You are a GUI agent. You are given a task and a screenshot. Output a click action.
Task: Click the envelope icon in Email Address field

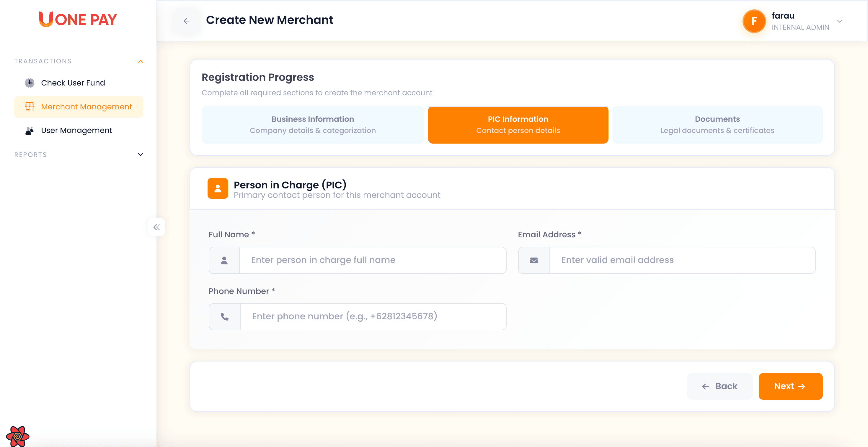(x=534, y=260)
